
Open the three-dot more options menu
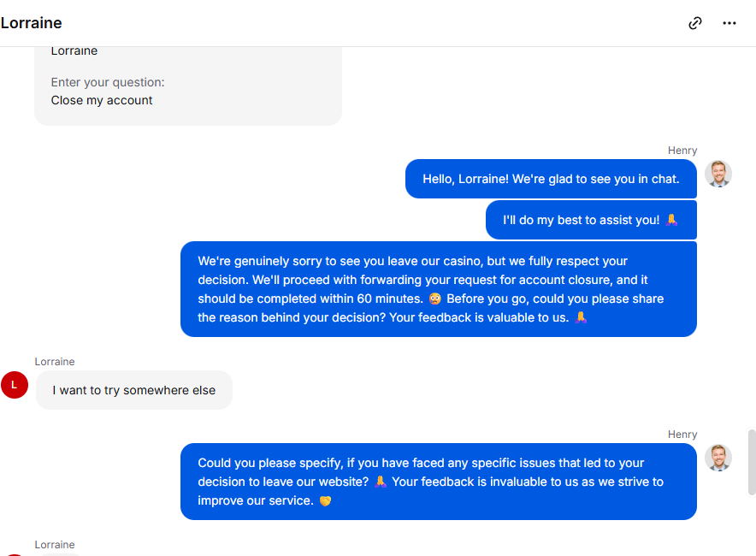pyautogui.click(x=729, y=23)
